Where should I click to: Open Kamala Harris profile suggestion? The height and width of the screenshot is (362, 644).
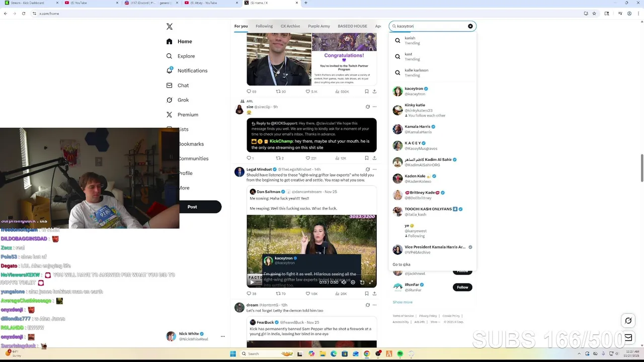coord(432,129)
